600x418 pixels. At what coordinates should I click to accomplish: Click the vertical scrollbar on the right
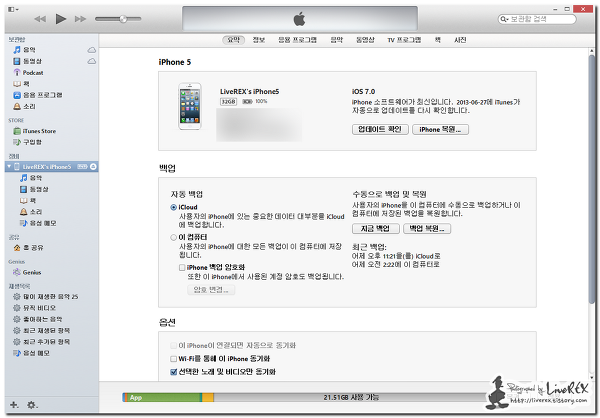point(592,180)
